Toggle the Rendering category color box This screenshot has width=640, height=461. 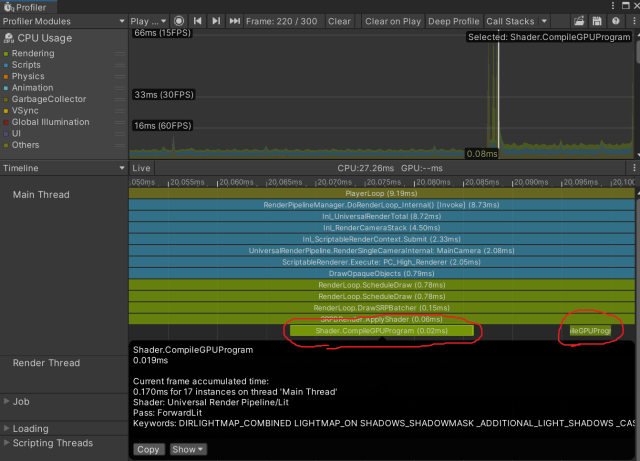[x=6, y=53]
